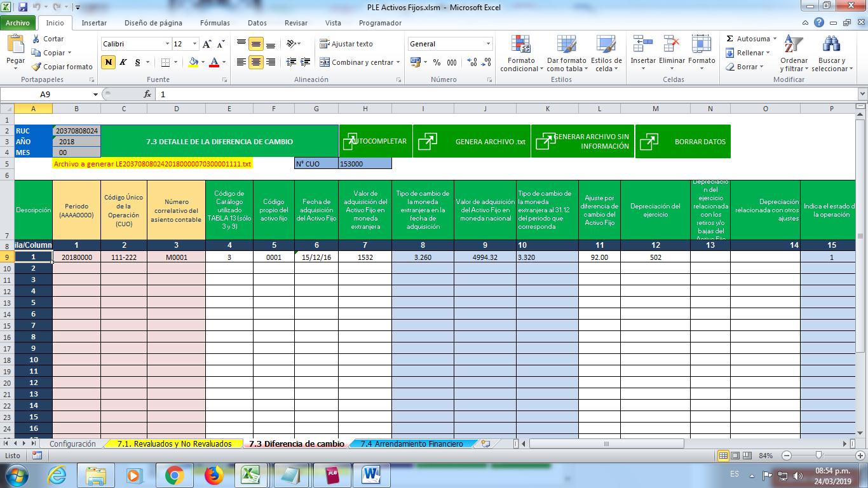868x488 pixels.
Task: Click the Buscar y seleccionar binoculars icon
Action: 831,45
